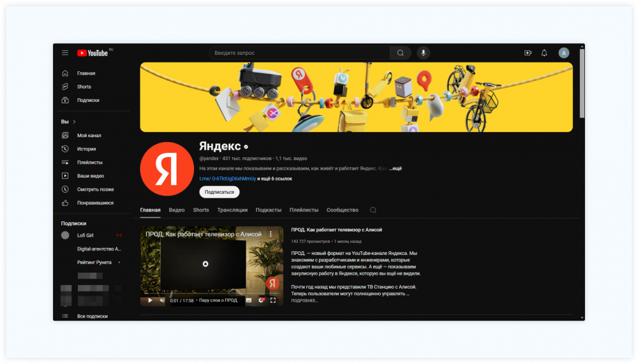This screenshot has width=638, height=364.
Task: Switch to the Видео channel tab
Action: [x=177, y=210]
